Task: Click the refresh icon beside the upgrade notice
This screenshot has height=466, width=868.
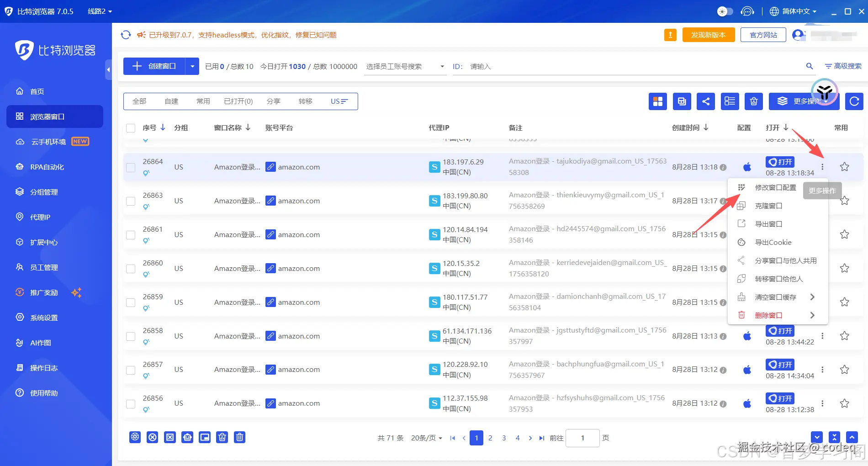Action: [126, 35]
